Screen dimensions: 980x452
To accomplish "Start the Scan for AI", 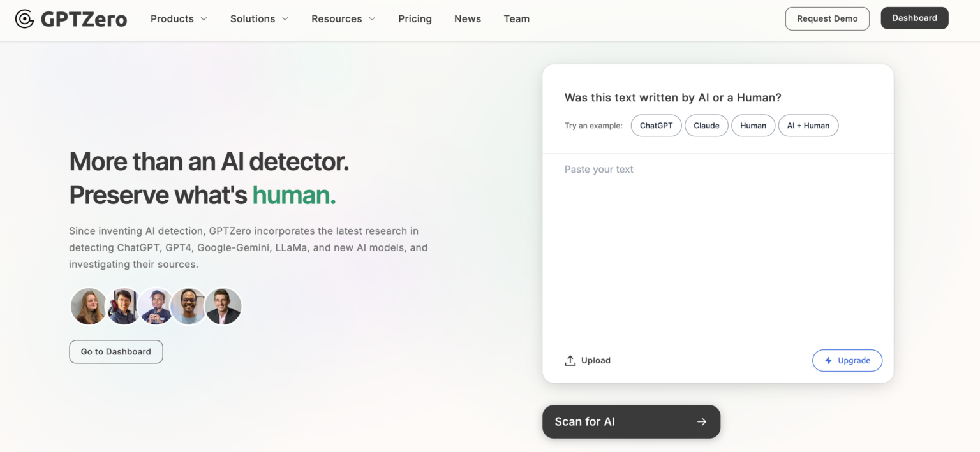I will pyautogui.click(x=631, y=421).
